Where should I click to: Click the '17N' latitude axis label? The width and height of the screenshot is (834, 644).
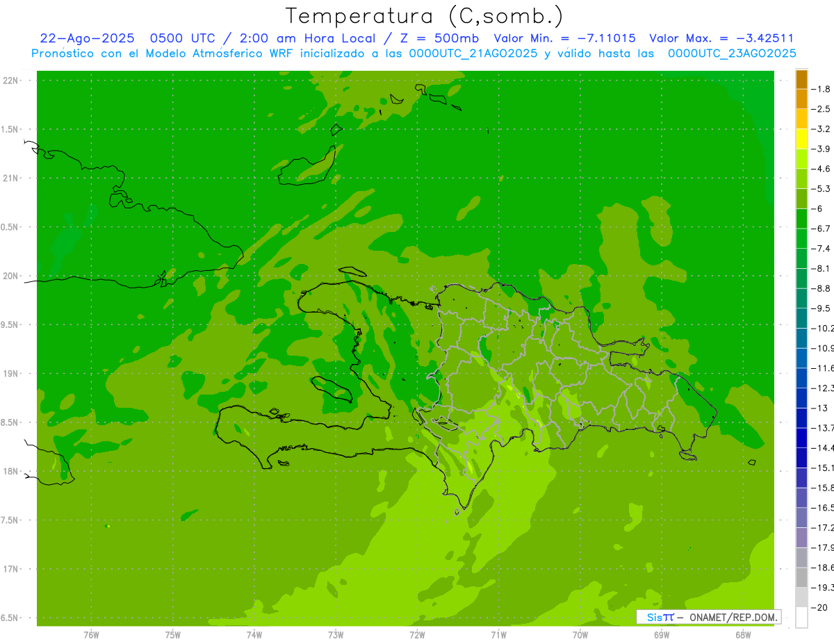pyautogui.click(x=10, y=569)
